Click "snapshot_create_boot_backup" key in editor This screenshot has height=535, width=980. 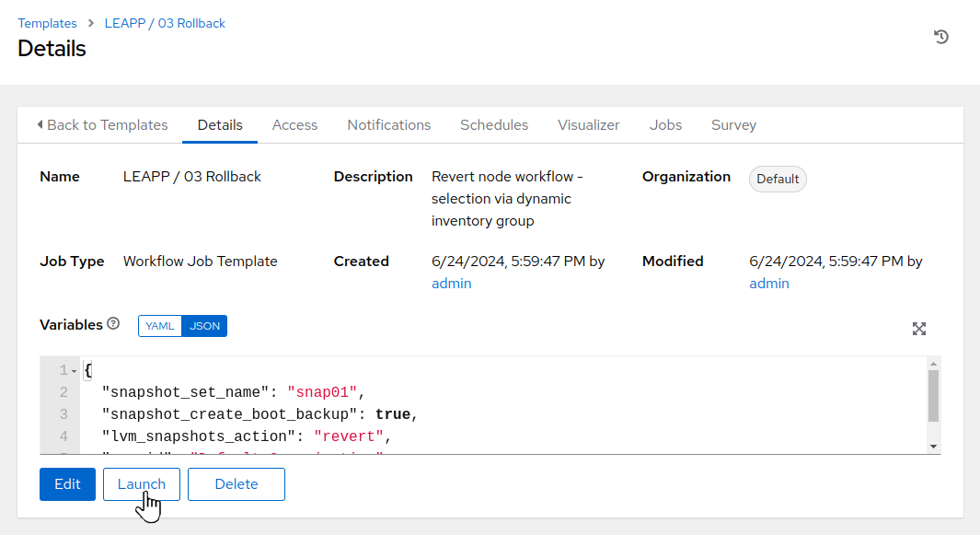(x=229, y=414)
